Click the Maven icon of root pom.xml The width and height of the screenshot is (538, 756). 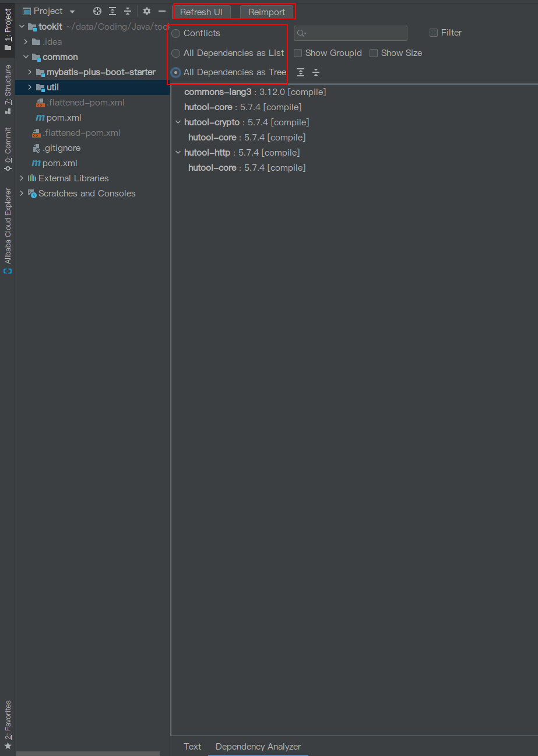(x=36, y=163)
